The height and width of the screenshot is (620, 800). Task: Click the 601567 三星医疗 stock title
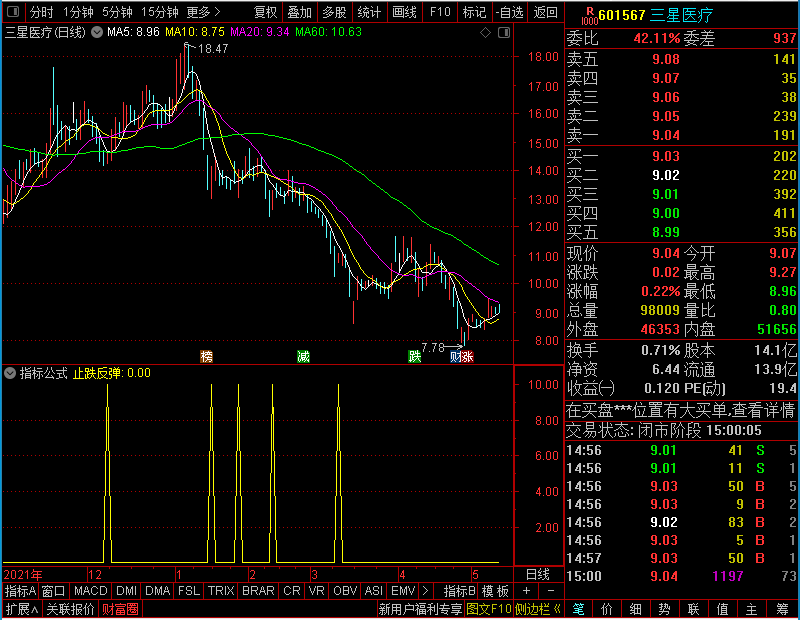(656, 15)
